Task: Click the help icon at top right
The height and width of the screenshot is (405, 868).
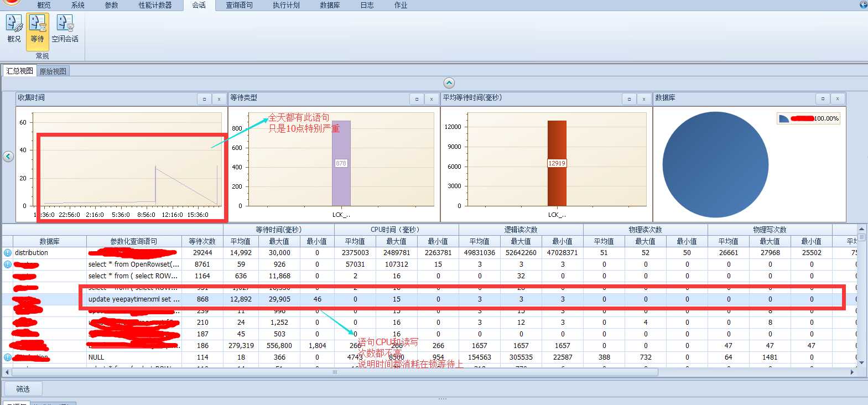Action: 863,4
